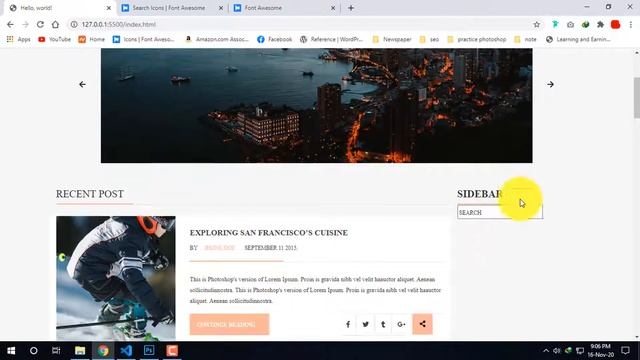Screen dimensions: 640x360
Task: Open the browser home page
Action: pyautogui.click(x=55, y=24)
